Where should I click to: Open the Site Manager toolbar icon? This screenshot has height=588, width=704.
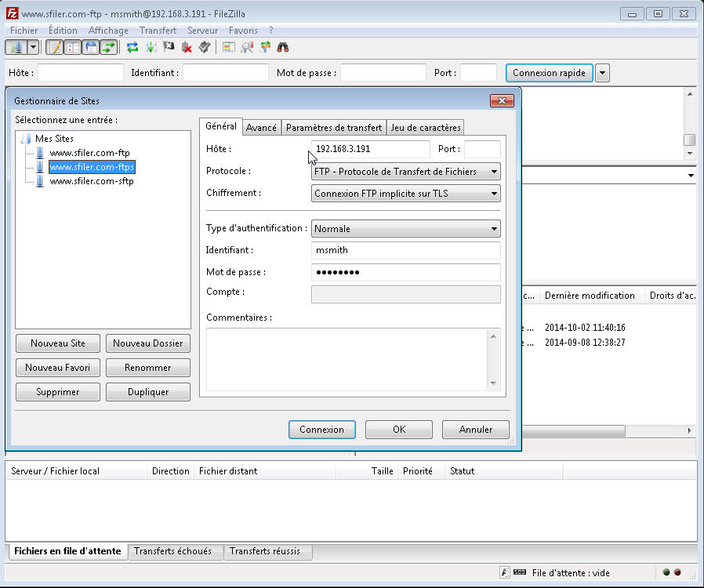16,47
